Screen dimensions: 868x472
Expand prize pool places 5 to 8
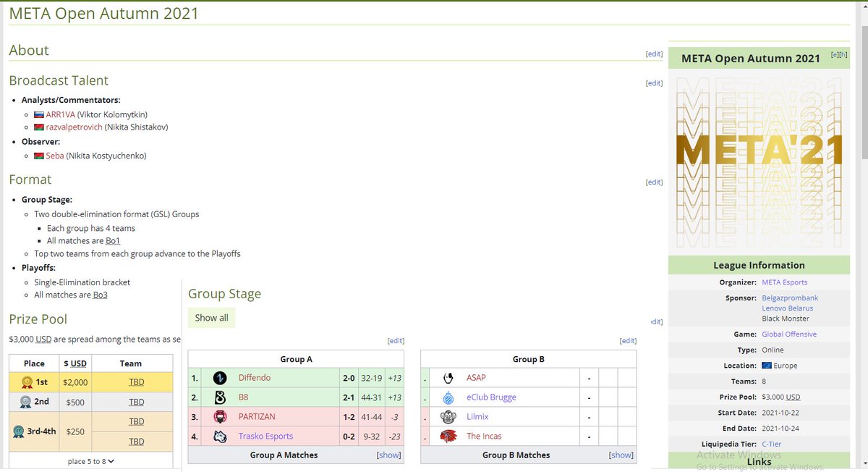coord(91,461)
